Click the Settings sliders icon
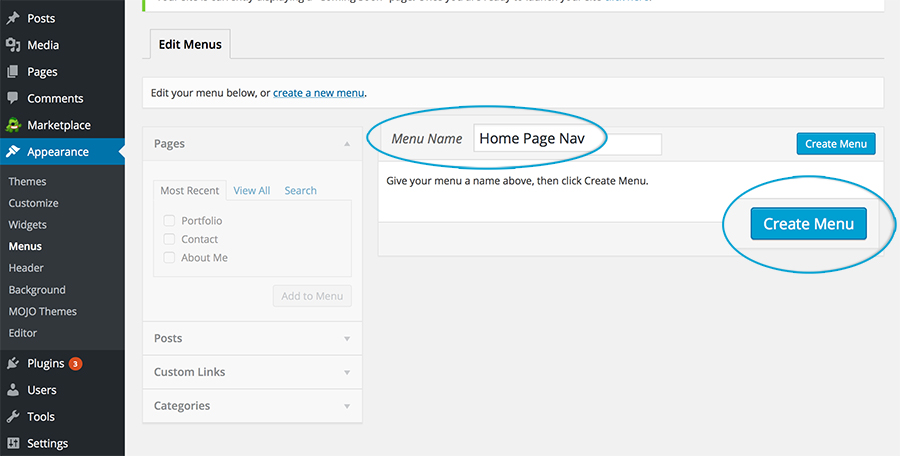 click(13, 443)
